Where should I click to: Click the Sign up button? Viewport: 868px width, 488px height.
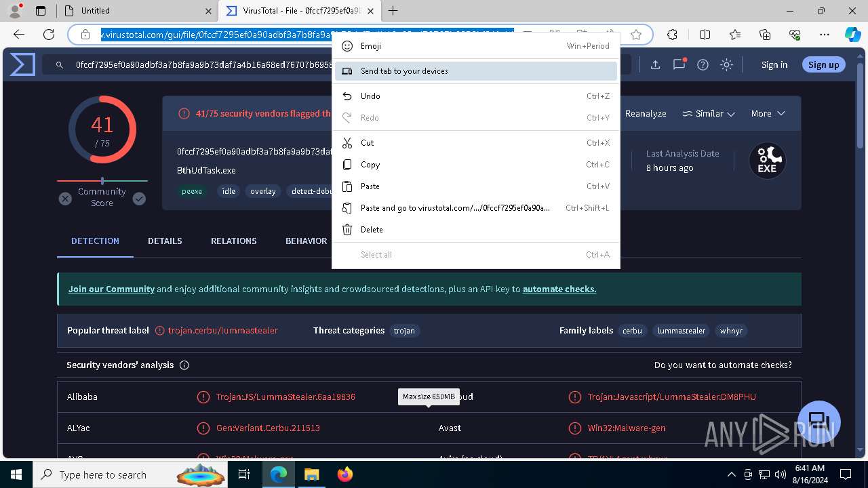(823, 65)
